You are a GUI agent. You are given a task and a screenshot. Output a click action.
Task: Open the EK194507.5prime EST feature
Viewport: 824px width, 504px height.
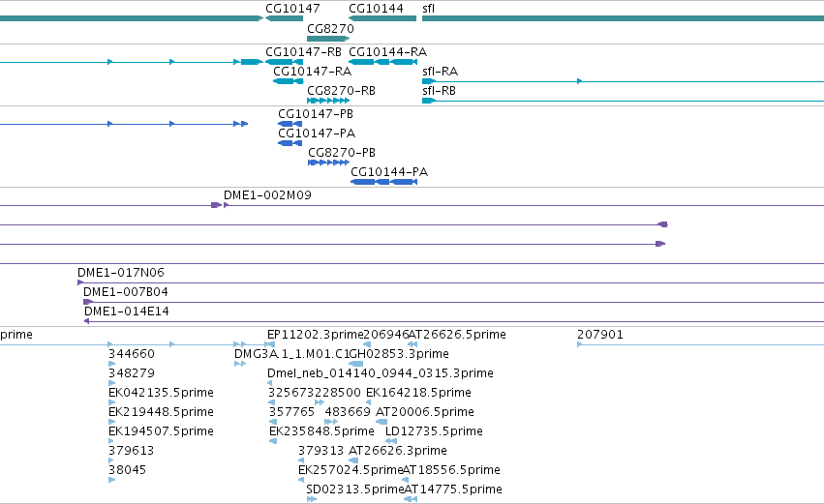(111, 441)
